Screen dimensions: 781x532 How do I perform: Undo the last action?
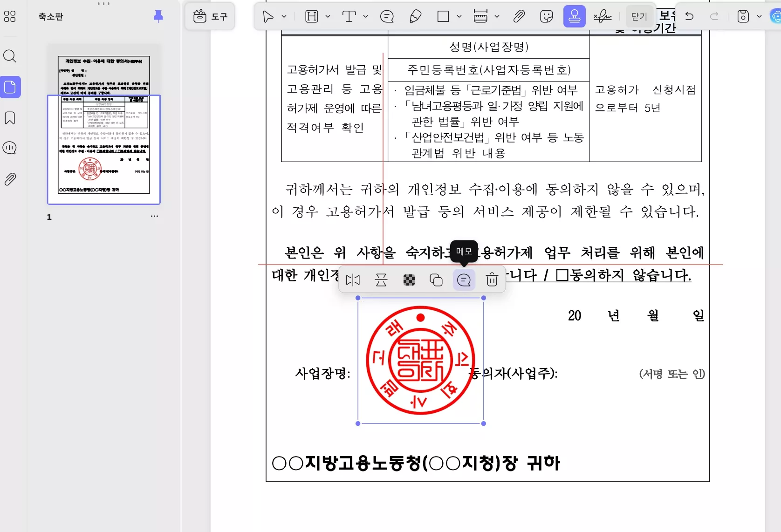[x=689, y=16]
